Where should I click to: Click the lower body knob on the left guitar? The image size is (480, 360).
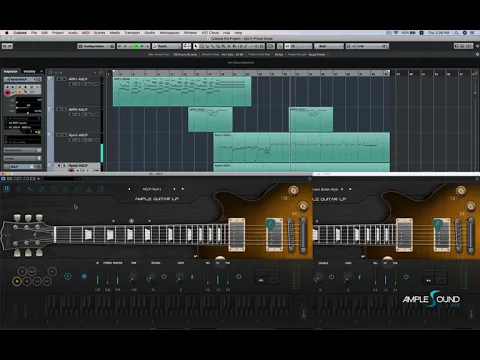pyautogui.click(x=303, y=206)
